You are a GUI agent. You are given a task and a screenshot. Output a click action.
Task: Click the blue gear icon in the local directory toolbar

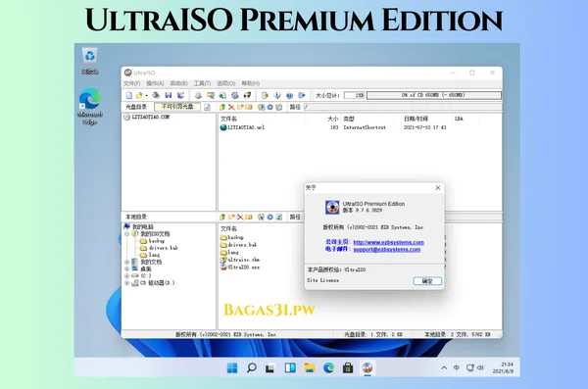point(270,218)
